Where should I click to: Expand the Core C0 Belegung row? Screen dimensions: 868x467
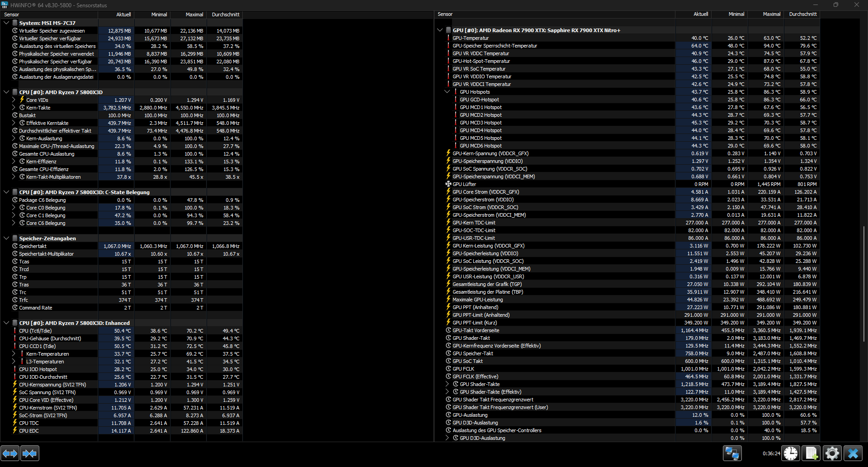coord(14,208)
